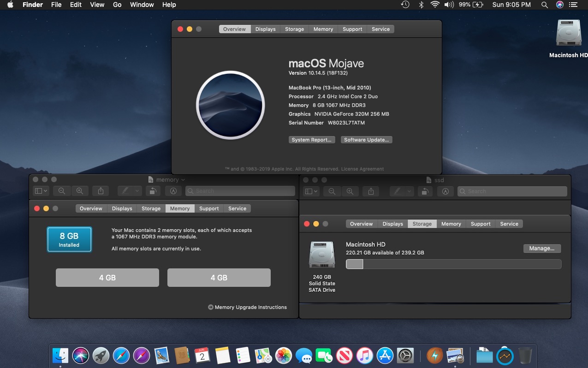Screen dimensions: 588x368
Task: Open Preview app icon in Dock
Action: point(455,355)
